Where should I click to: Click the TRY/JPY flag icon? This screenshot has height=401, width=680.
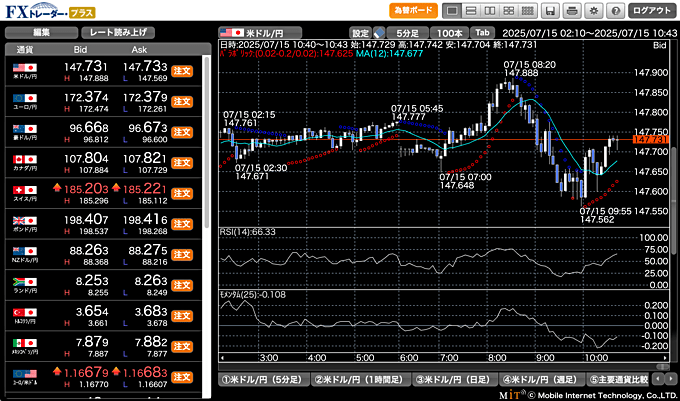[25, 312]
